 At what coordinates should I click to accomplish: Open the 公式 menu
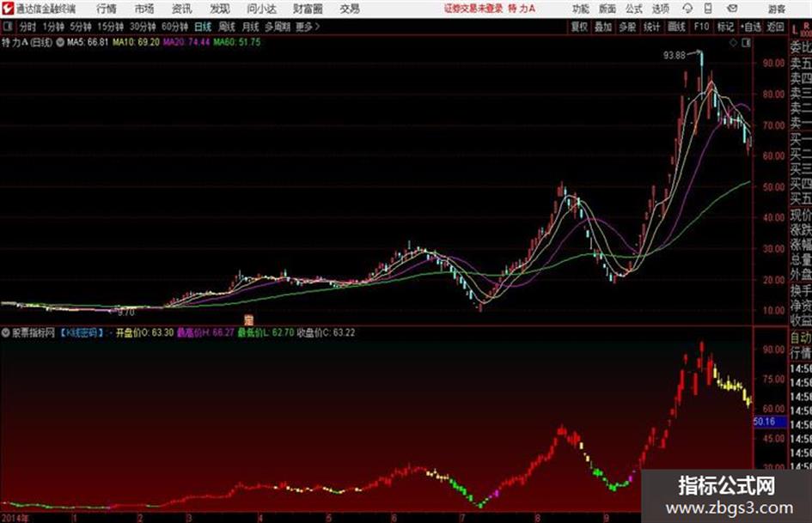coord(634,9)
